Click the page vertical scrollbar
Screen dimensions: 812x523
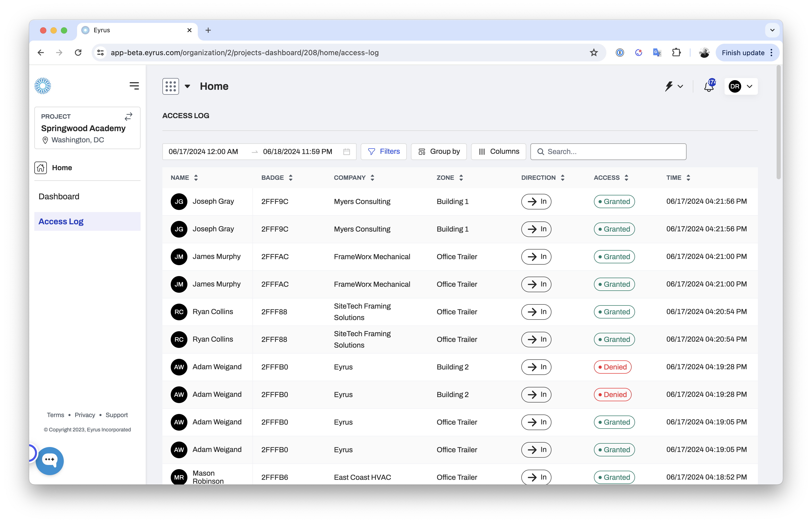click(778, 122)
